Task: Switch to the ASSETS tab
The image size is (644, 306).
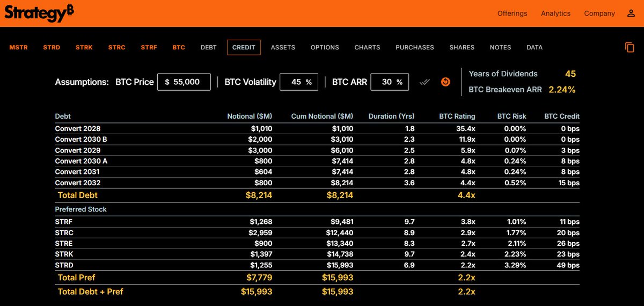Action: click(x=283, y=47)
